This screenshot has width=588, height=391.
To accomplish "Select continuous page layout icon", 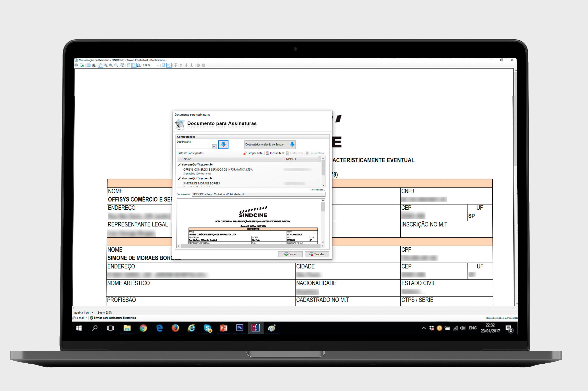I will [x=169, y=65].
